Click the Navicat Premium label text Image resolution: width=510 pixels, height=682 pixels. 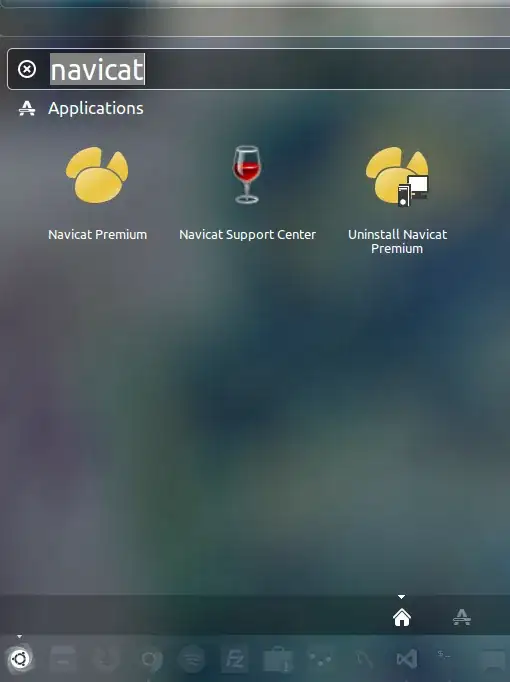pos(97,235)
